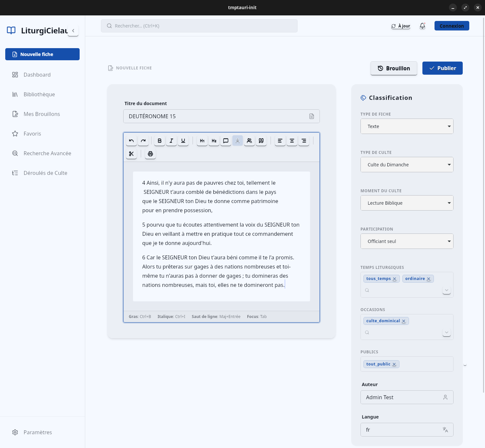The image size is (485, 448).
Task: Save as draft with Brouillon button
Action: [x=394, y=68]
